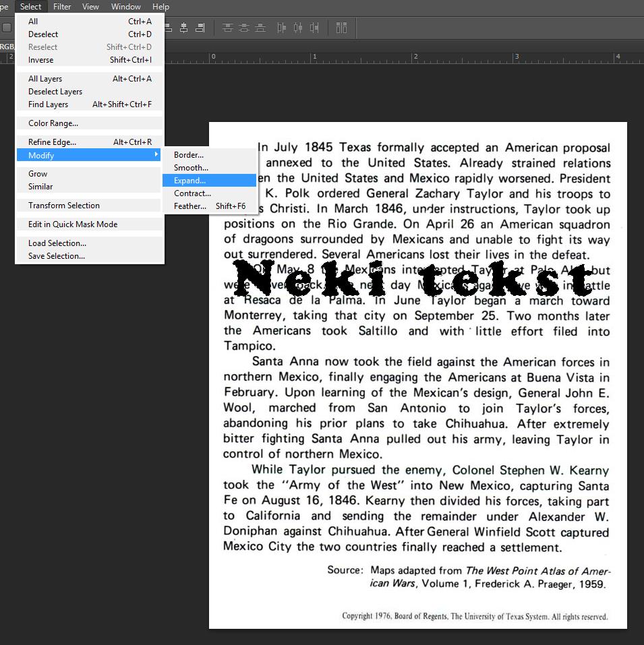Screen dimensions: 644x645
Task: Open the Help menu
Action: coord(160,7)
